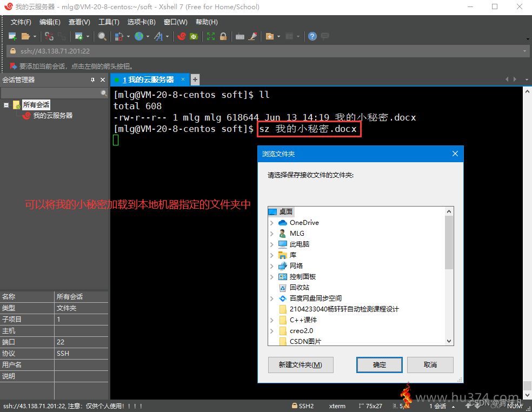Expand the MLG folder node

pos(272,234)
